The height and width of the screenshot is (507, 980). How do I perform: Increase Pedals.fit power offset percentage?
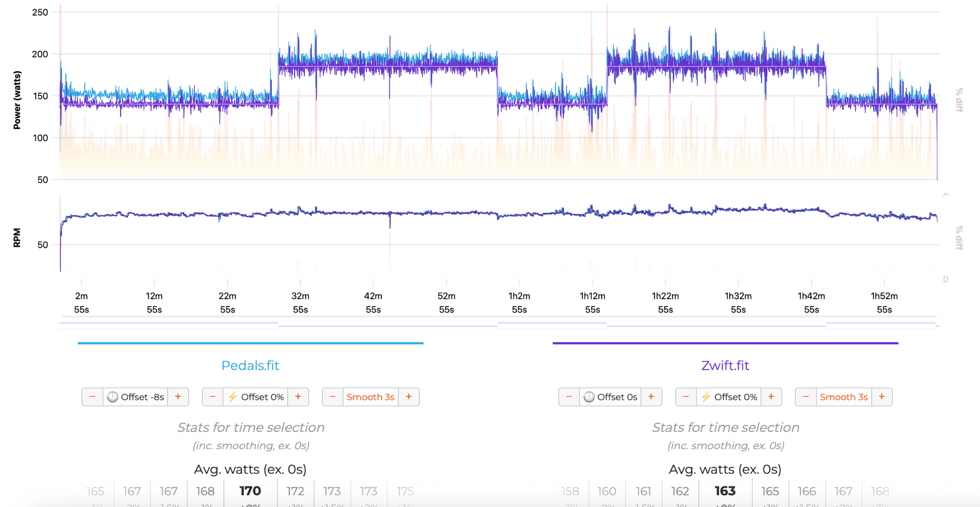pyautogui.click(x=298, y=397)
